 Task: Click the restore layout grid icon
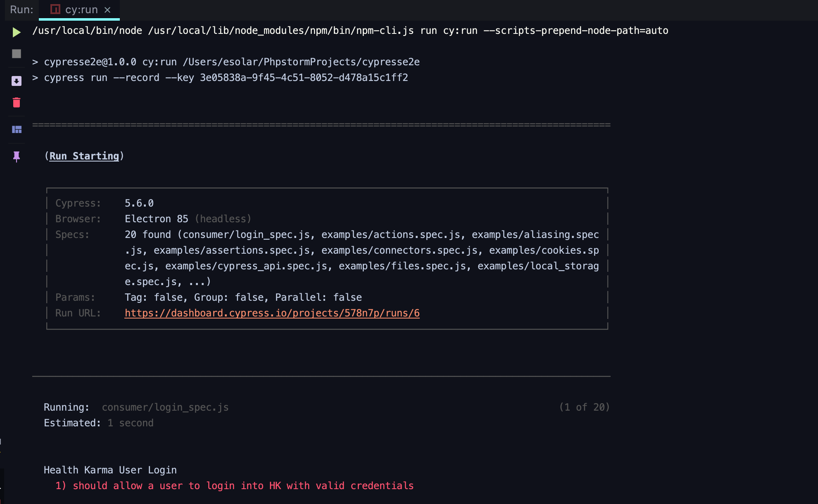tap(17, 130)
